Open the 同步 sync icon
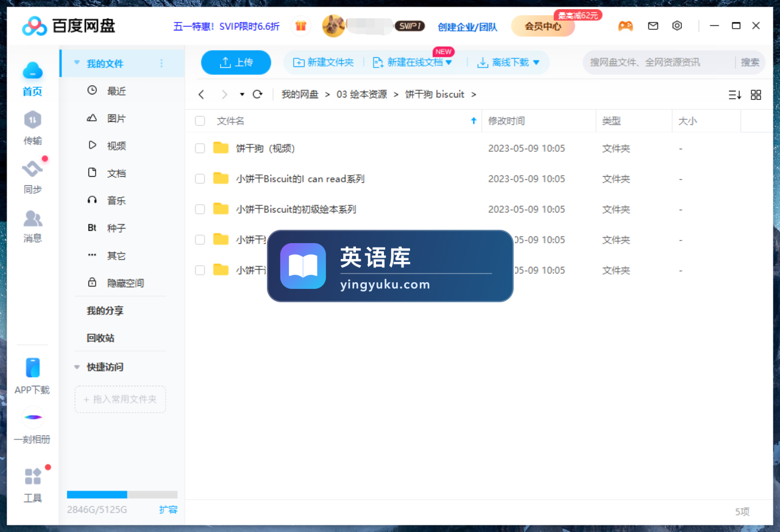 [32, 169]
